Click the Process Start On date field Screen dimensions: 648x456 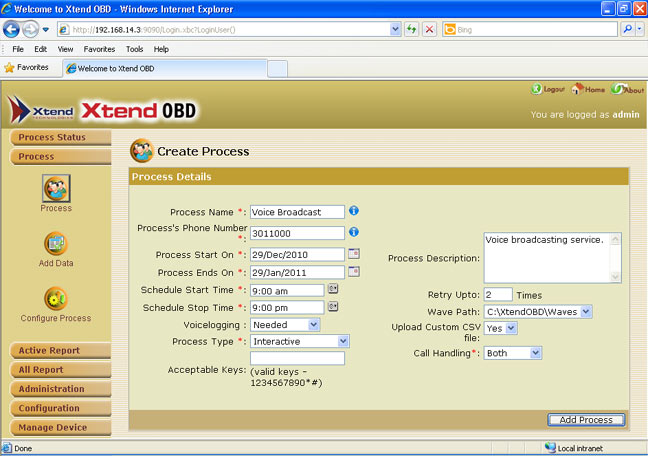[297, 255]
